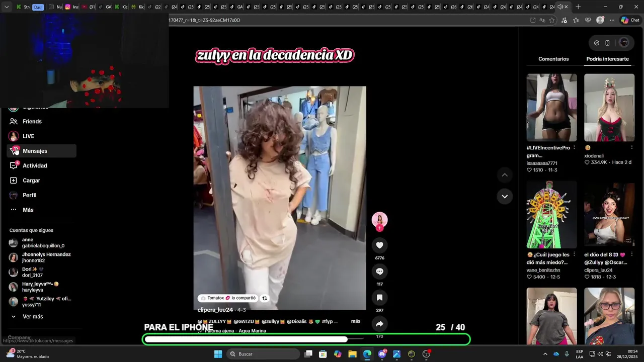Viewport: 644px width, 362px height.
Task: Open the xiodenali video thumbnail
Action: 609,108
